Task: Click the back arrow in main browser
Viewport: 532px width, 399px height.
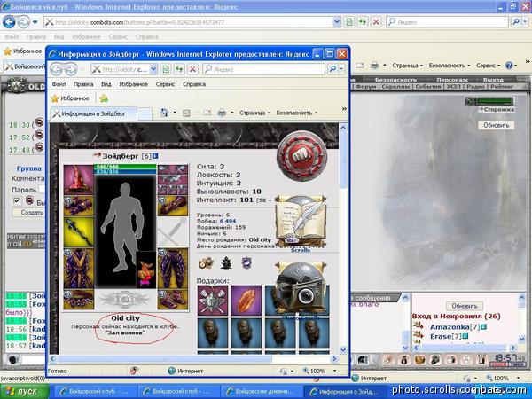Action: [x=9, y=22]
